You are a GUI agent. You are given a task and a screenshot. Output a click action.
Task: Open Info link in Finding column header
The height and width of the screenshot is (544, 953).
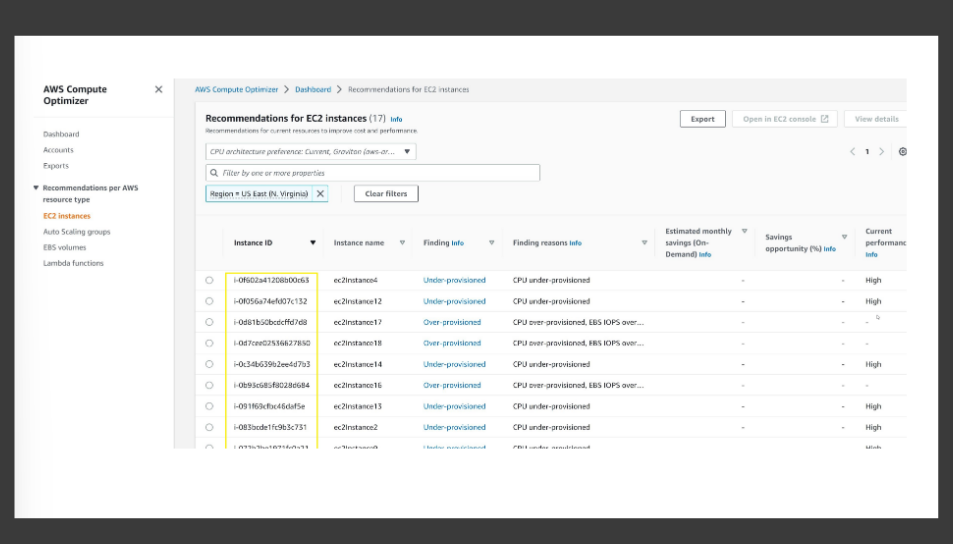(457, 243)
